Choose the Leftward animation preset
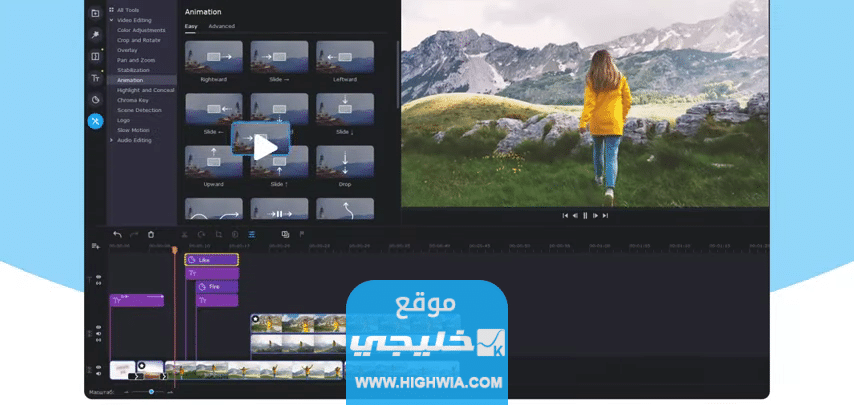854x405 pixels. coord(345,57)
